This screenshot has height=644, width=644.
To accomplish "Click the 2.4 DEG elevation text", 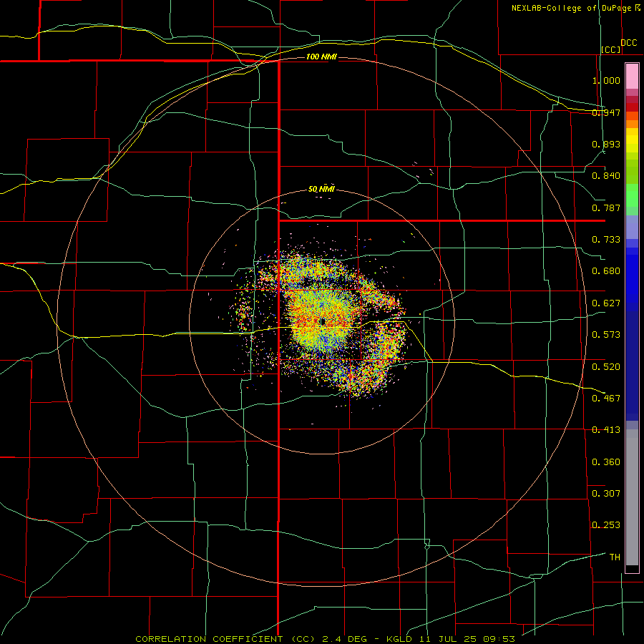I will click(x=345, y=639).
